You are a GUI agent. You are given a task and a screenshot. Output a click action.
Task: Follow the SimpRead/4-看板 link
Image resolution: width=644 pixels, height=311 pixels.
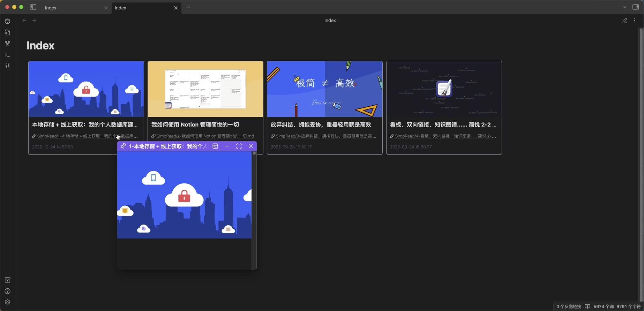pyautogui.click(x=443, y=136)
